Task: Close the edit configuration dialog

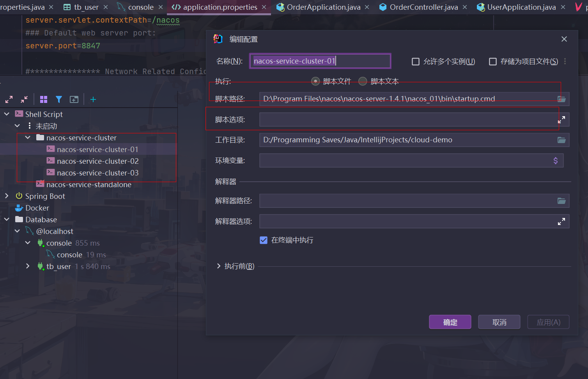Action: pyautogui.click(x=564, y=39)
